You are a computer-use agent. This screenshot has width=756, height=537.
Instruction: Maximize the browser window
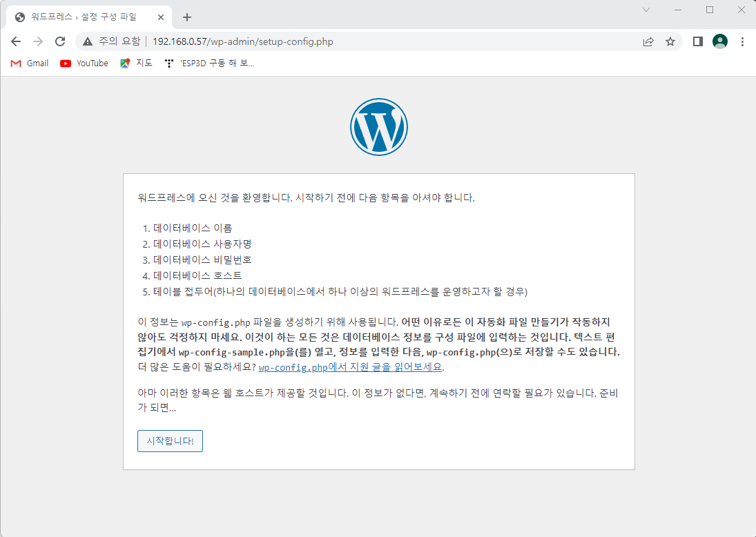click(710, 10)
